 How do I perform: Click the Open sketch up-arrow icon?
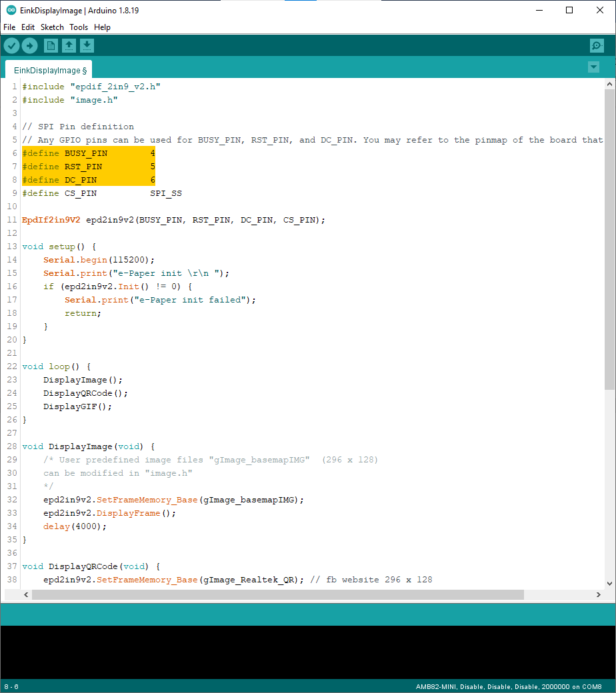(69, 45)
